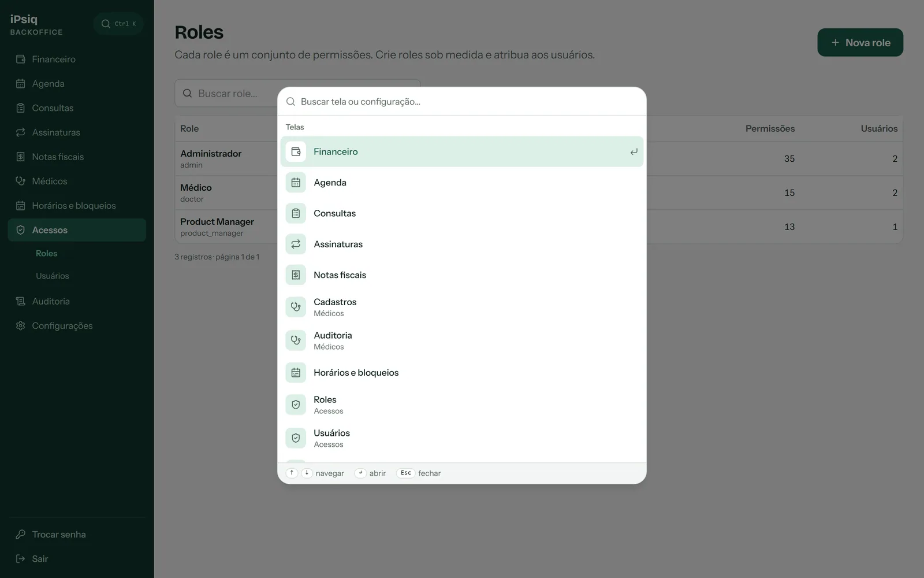Go to Usuários submenu in the sidebar
This screenshot has width=924, height=578.
pos(53,276)
